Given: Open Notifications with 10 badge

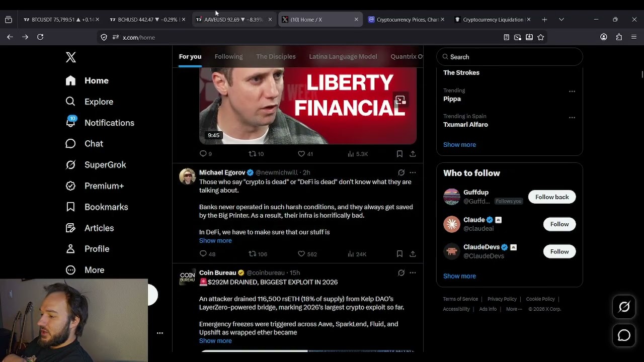Looking at the screenshot, I should [x=100, y=123].
